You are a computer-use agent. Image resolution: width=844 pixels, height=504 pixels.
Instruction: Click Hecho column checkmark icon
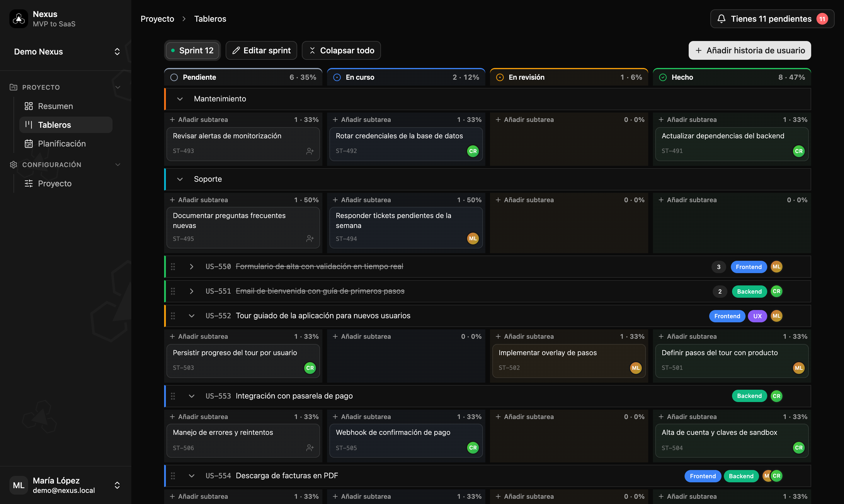[663, 77]
